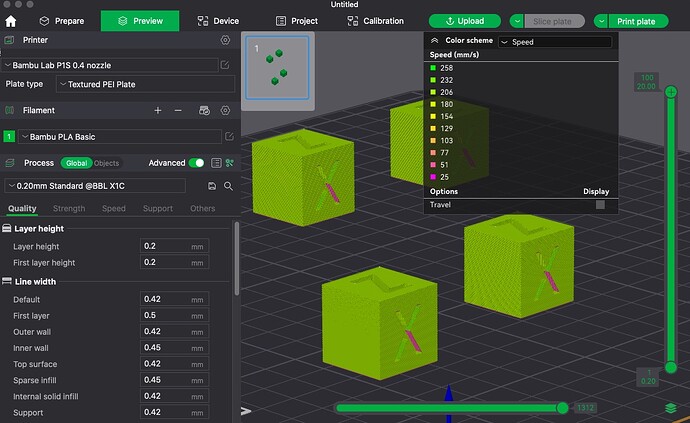690x423 pixels.
Task: Open the AMS filament sync icon
Action: point(204,110)
